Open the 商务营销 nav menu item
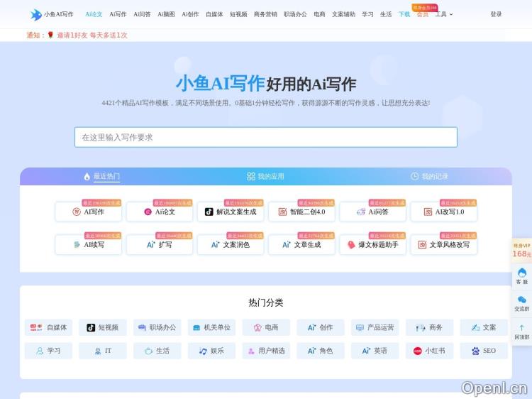The height and width of the screenshot is (399, 532). coord(265,14)
